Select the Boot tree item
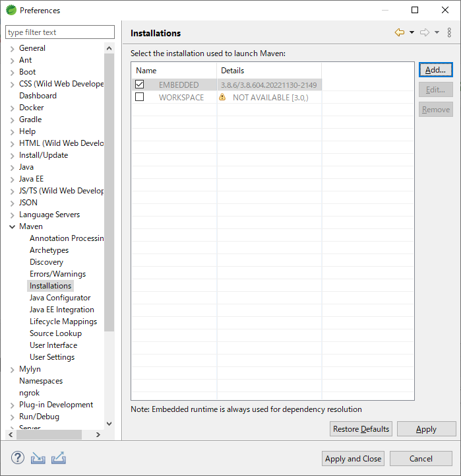The width and height of the screenshot is (461, 476). pyautogui.click(x=27, y=72)
